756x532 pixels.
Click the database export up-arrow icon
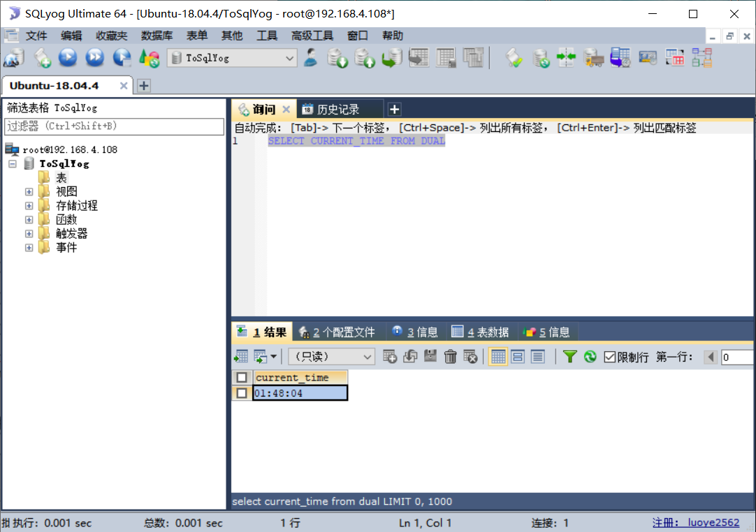365,59
